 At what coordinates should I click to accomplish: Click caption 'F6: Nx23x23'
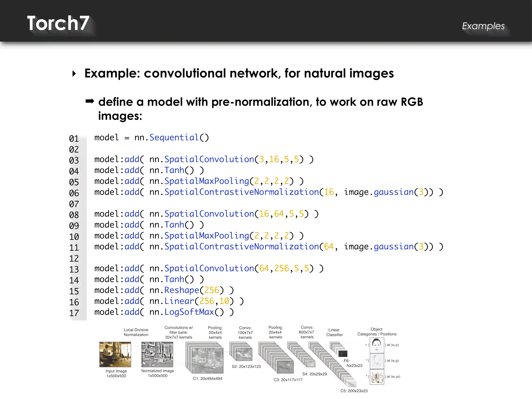coord(353,363)
